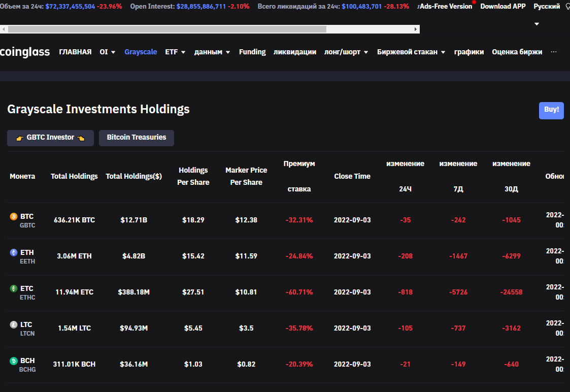Expand the OI dropdown menu

[107, 52]
